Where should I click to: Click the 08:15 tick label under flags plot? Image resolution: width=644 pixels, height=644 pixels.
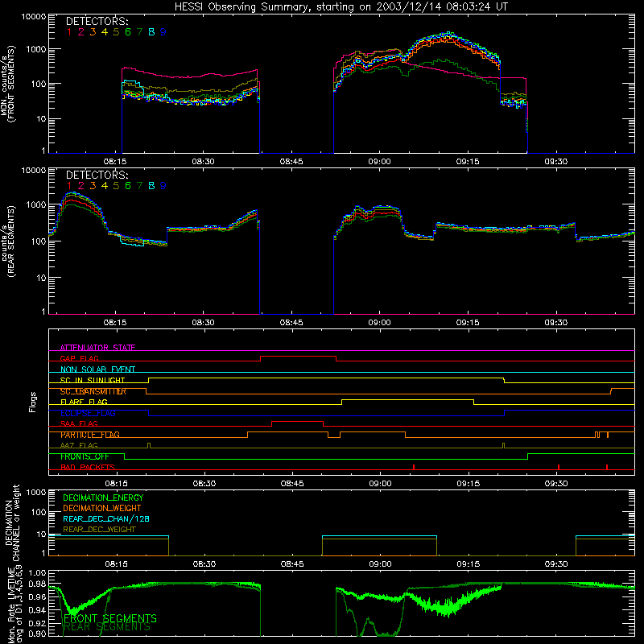coord(116,484)
